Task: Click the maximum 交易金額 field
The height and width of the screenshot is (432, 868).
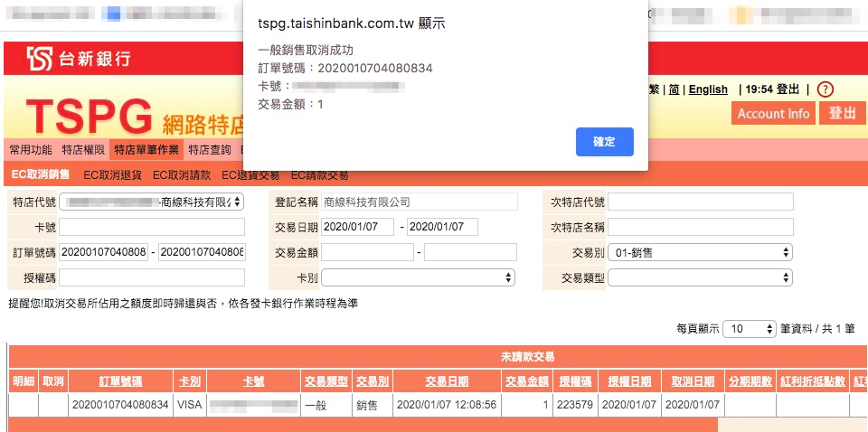Action: (x=470, y=252)
